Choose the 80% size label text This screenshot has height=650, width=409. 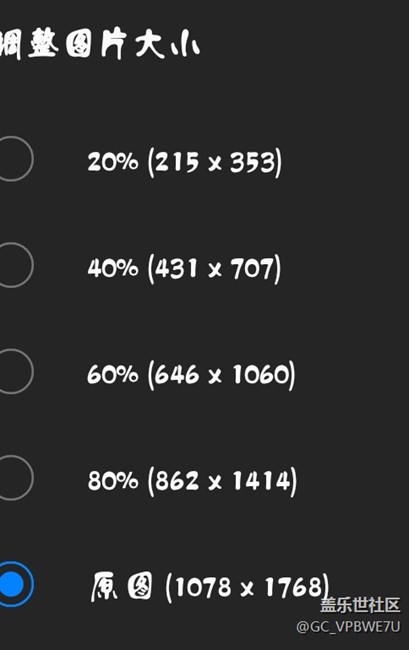pyautogui.click(x=112, y=480)
